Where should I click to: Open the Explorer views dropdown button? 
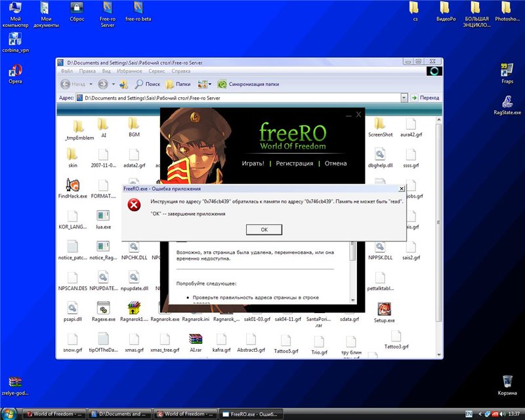click(204, 84)
